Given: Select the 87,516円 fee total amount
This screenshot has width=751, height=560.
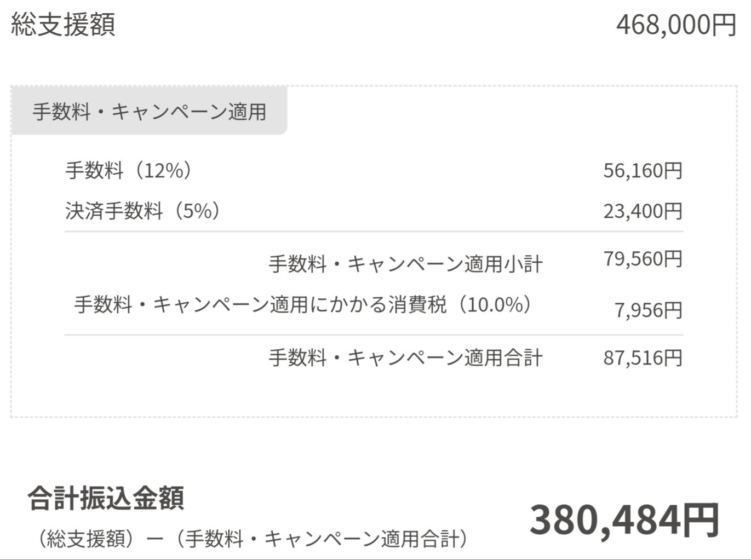Looking at the screenshot, I should tap(643, 358).
